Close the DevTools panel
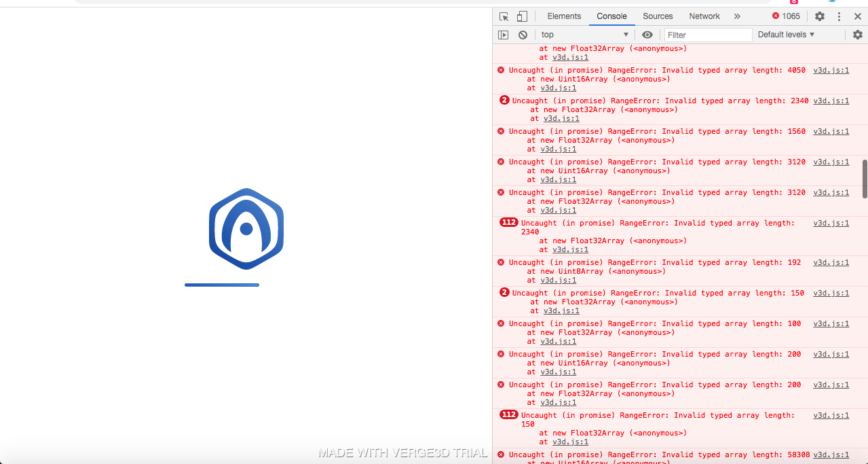The image size is (868, 464). coord(858,16)
